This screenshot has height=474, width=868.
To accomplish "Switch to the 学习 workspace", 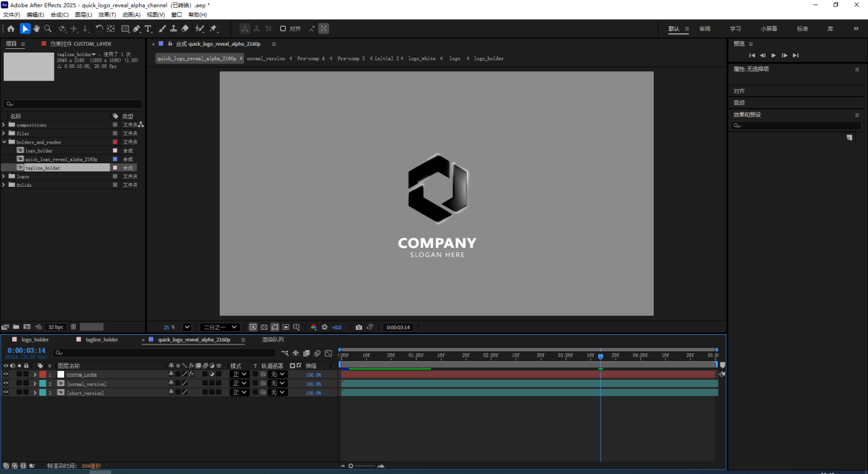I will [x=735, y=29].
